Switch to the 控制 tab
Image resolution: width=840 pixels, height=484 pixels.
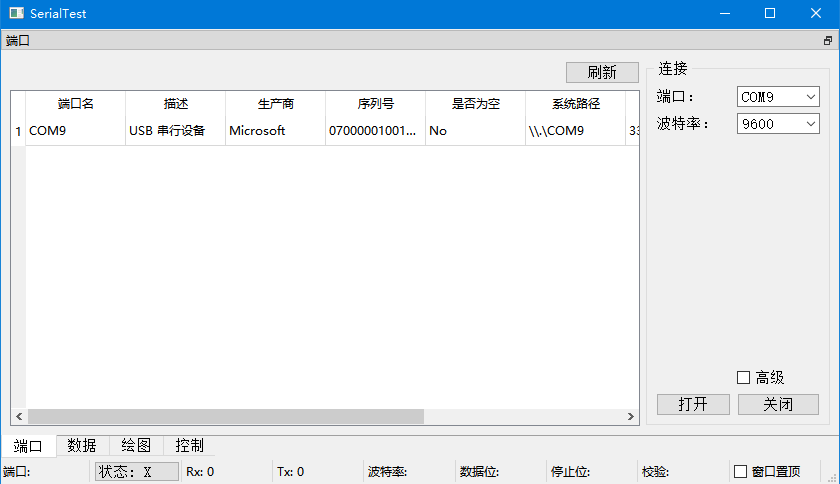pos(190,445)
